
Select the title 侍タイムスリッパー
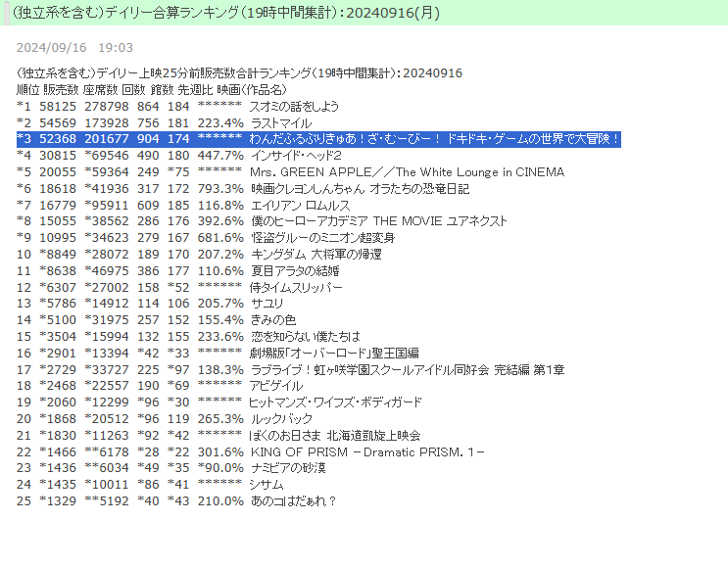[x=296, y=288]
